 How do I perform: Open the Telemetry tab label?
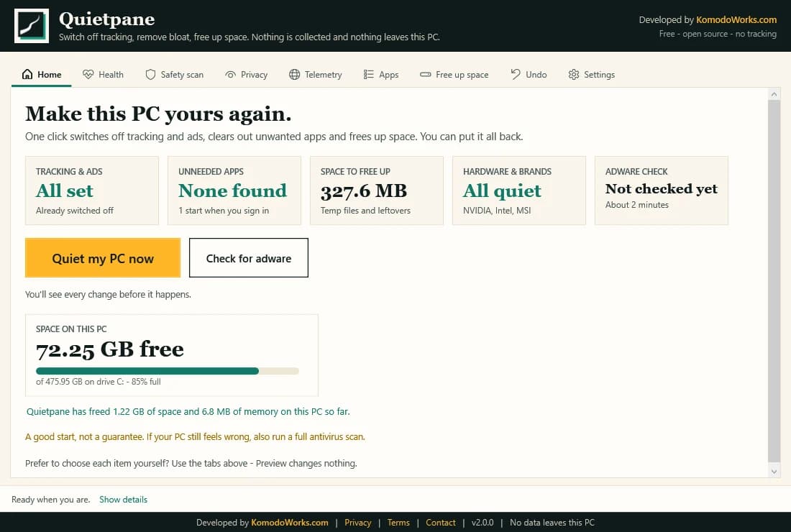point(324,75)
